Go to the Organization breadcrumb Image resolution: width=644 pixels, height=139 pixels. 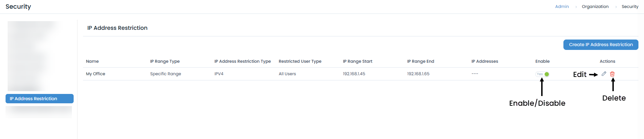[x=595, y=7]
